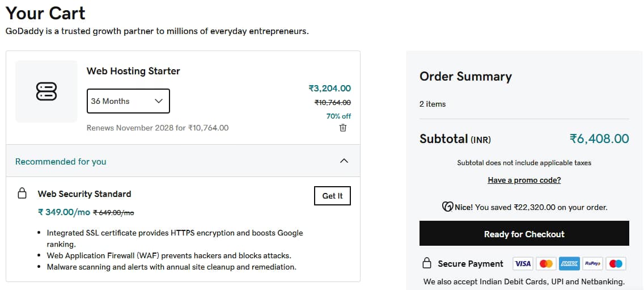Click the GoDaddy heart logo beside Nice!

tap(447, 207)
